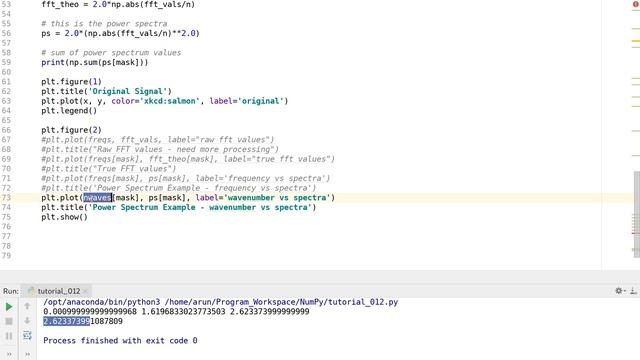Click the 'Run:' panel label
The image size is (640, 360).
[11, 291]
